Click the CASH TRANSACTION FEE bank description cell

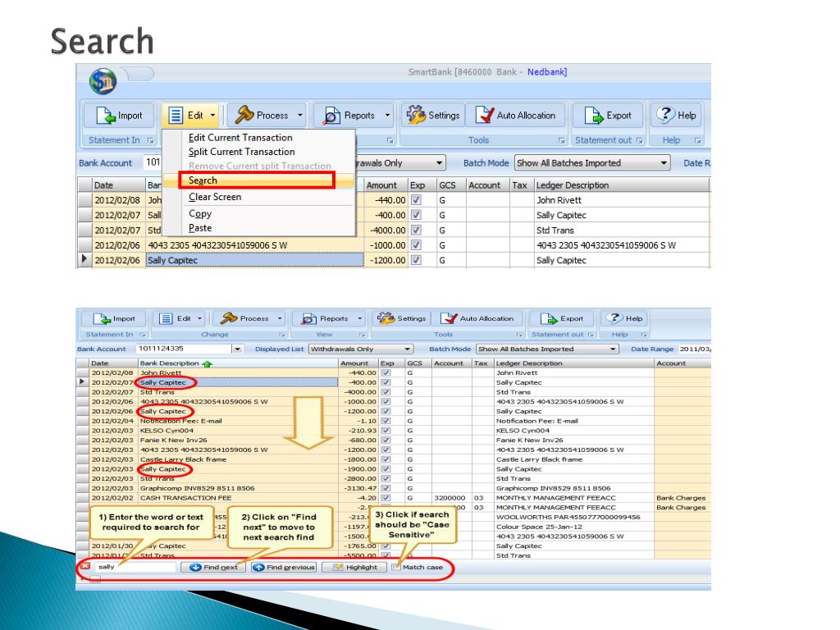tap(239, 498)
